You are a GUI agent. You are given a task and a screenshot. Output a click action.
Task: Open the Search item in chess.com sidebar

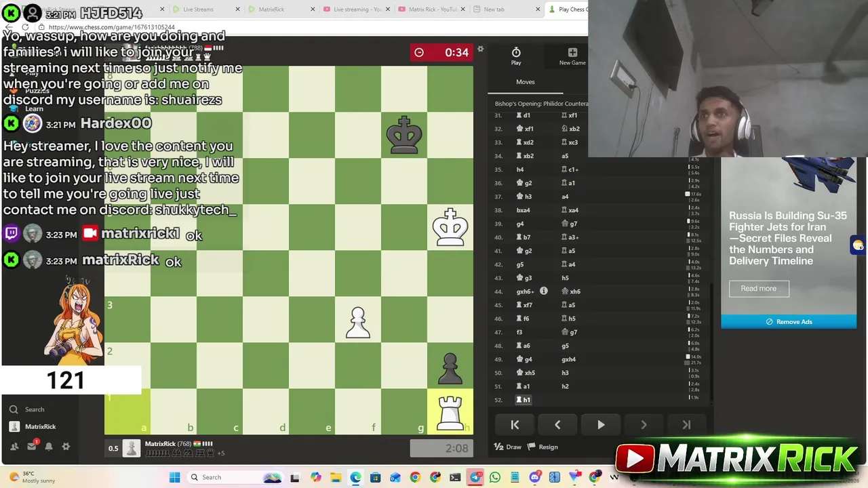pyautogui.click(x=27, y=409)
